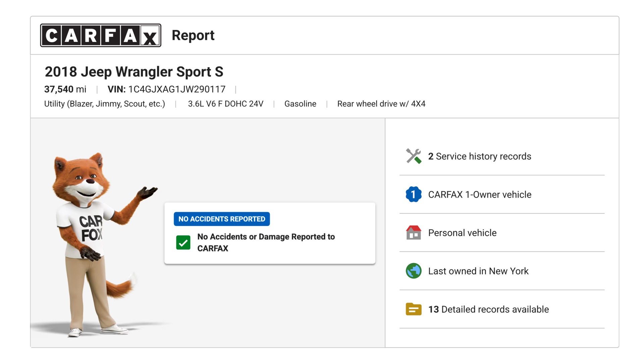Click the blue 1-Owner badge icon

coord(414,194)
